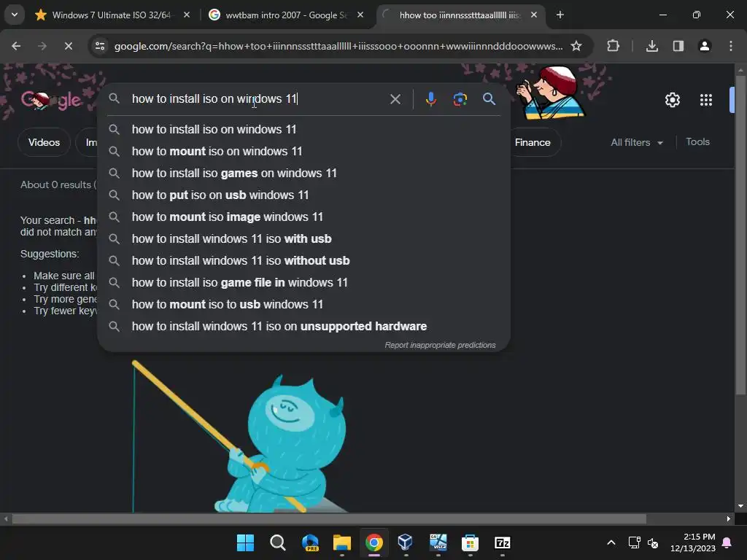Click the vertical page scrollbar
747x560 pixels.
tap(740, 235)
